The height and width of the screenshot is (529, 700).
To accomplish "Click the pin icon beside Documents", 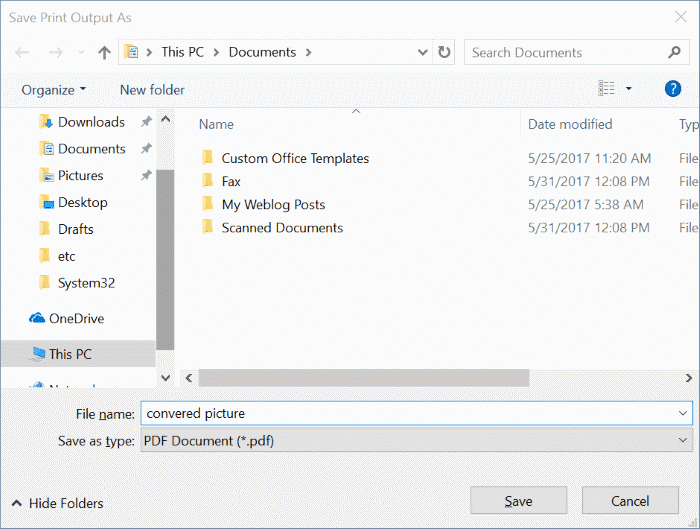I will [146, 148].
